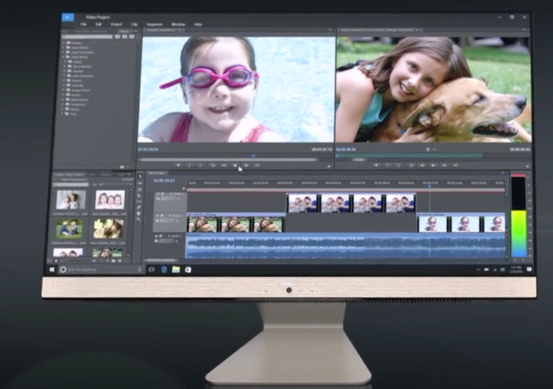The height and width of the screenshot is (389, 553).
Task: Select the Pen tool in the tool strip
Action: click(139, 207)
